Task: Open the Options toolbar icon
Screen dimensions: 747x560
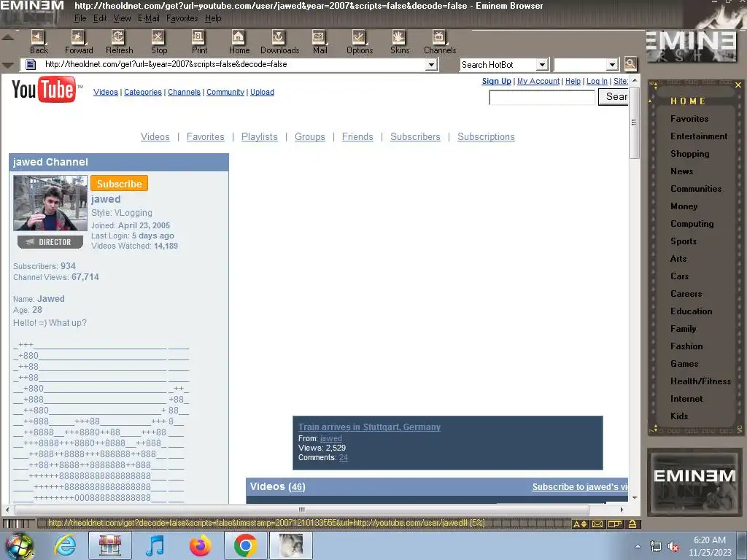Action: (x=360, y=42)
